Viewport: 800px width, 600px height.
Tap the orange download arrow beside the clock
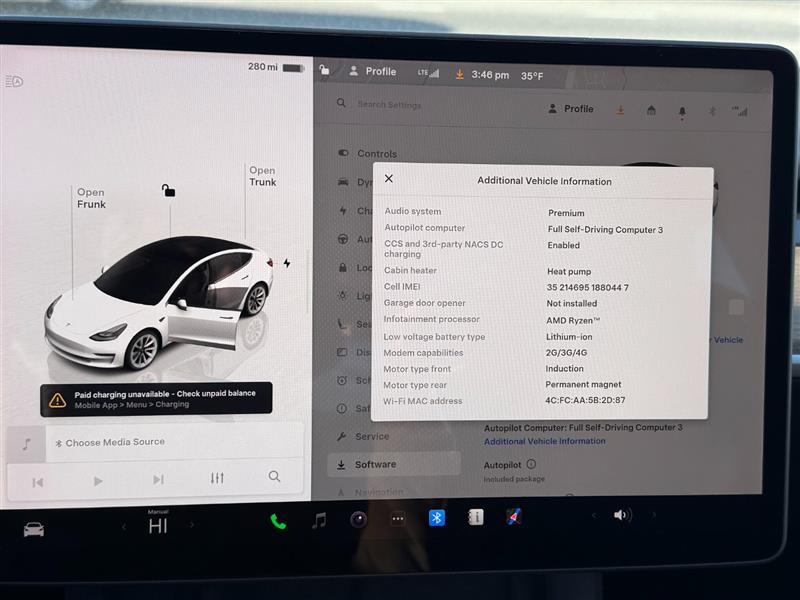pyautogui.click(x=459, y=74)
